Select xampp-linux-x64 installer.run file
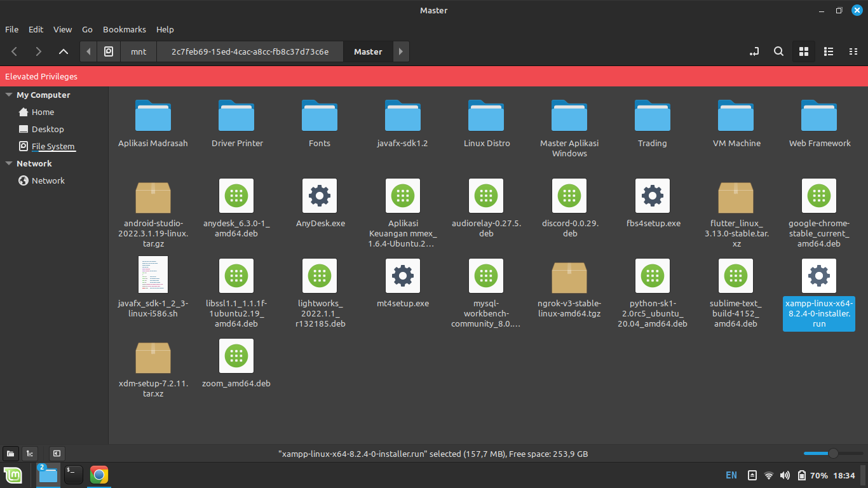868x488 pixels. pyautogui.click(x=819, y=294)
